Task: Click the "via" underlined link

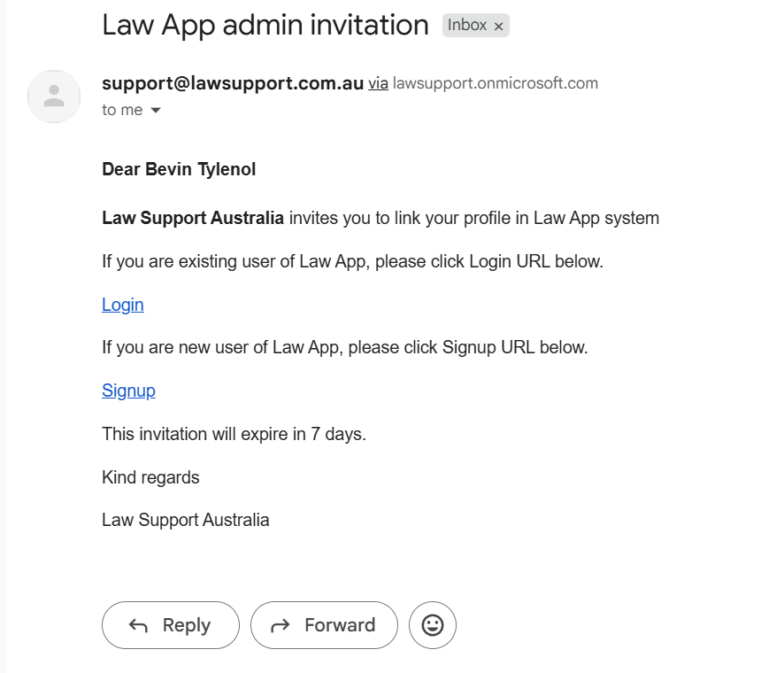Action: point(378,84)
